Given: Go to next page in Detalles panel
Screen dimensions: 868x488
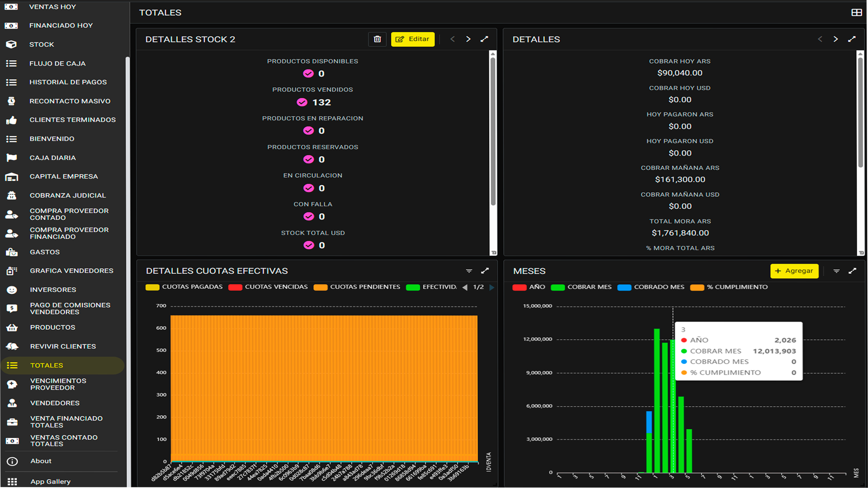Looking at the screenshot, I should pos(835,39).
